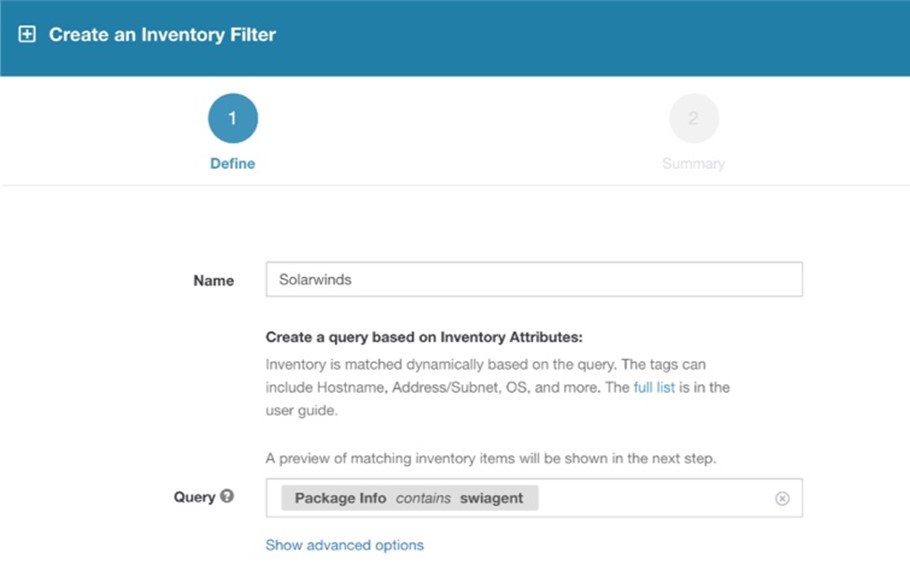Focus the Name field containing Solarwinds

click(x=534, y=280)
